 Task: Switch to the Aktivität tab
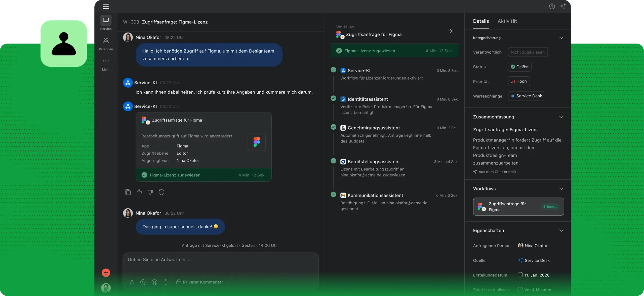pos(507,21)
